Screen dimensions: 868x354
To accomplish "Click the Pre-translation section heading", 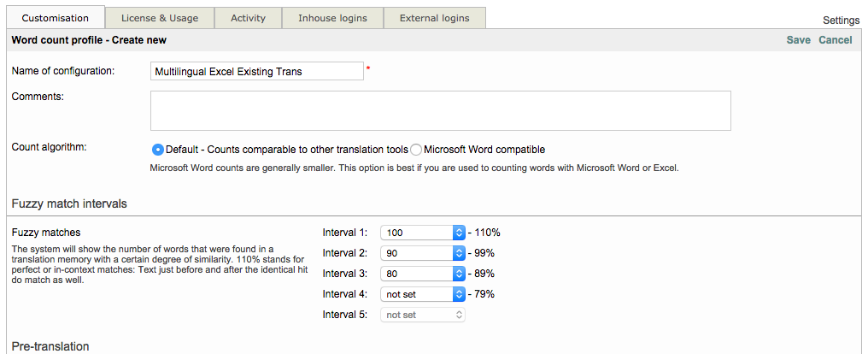I will (50, 346).
